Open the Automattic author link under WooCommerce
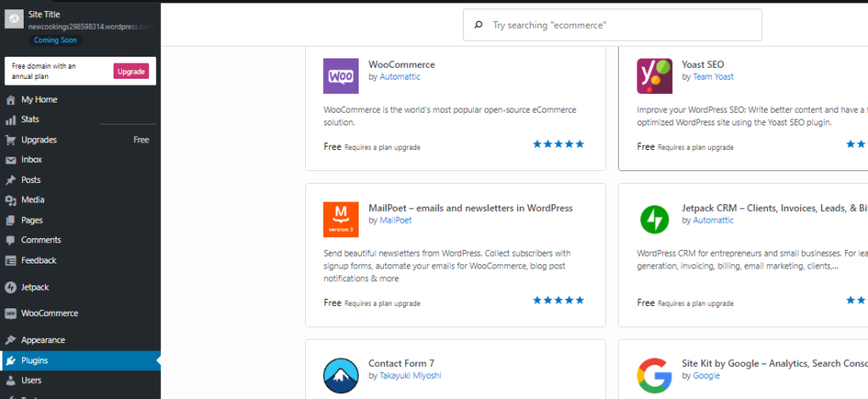The image size is (868, 399). tap(400, 77)
